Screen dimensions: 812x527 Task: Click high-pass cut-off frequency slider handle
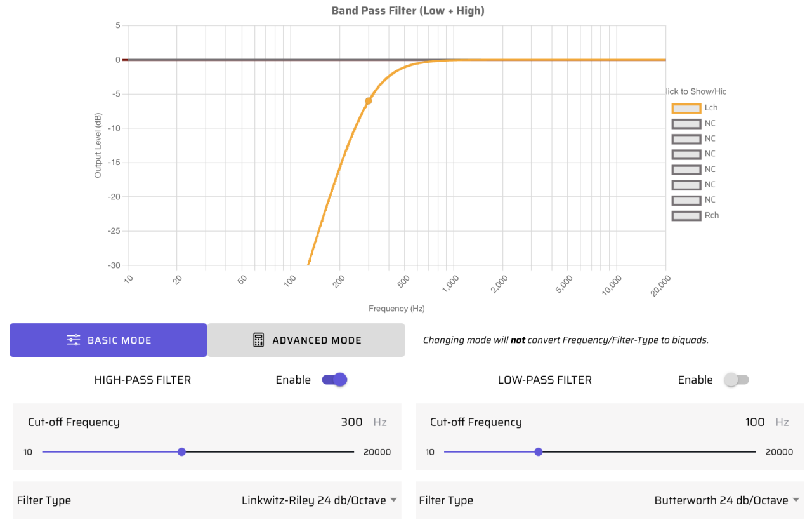(x=181, y=452)
